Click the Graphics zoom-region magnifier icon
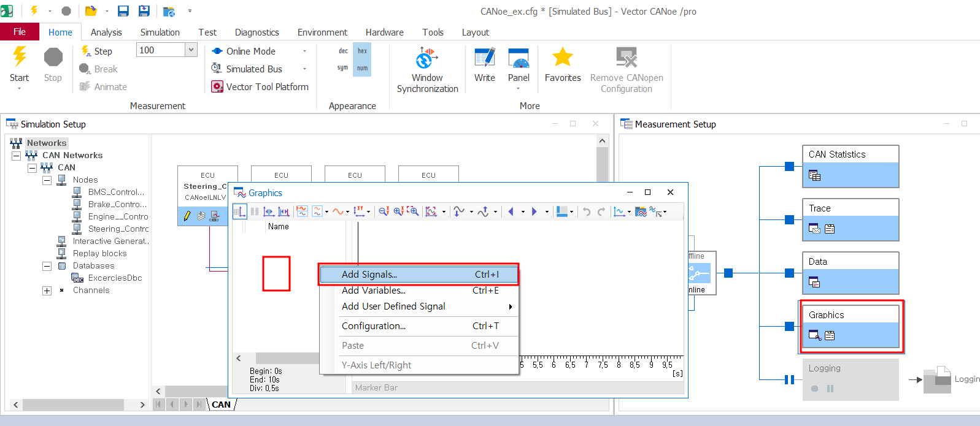 (x=413, y=211)
